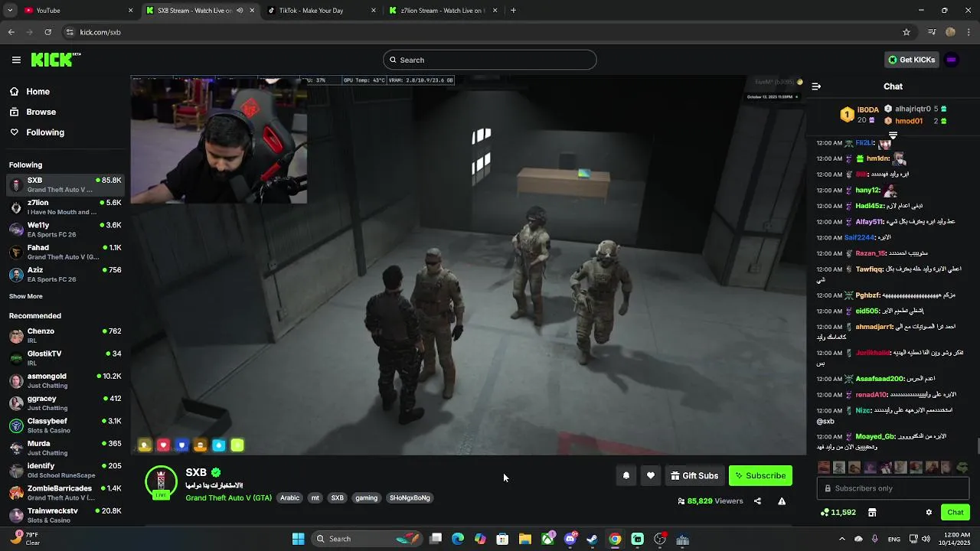
Task: Open asmongold in Recommended list
Action: pos(65,380)
